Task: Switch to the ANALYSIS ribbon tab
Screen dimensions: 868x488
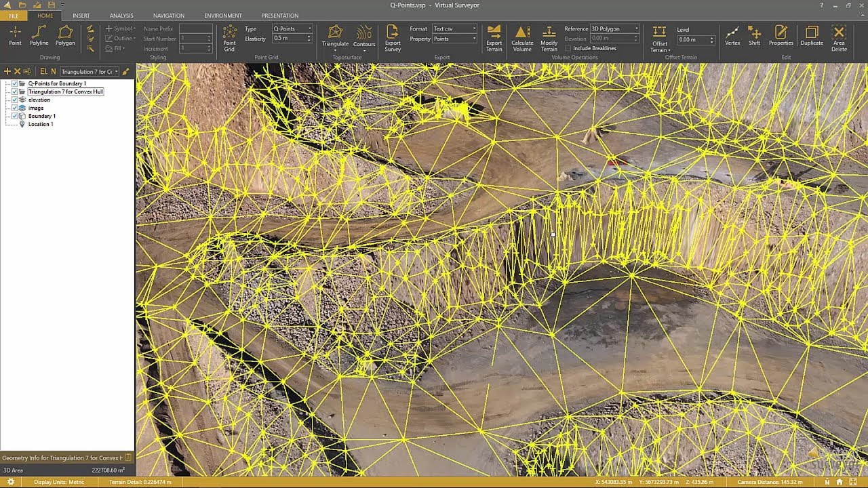Action: [x=121, y=16]
